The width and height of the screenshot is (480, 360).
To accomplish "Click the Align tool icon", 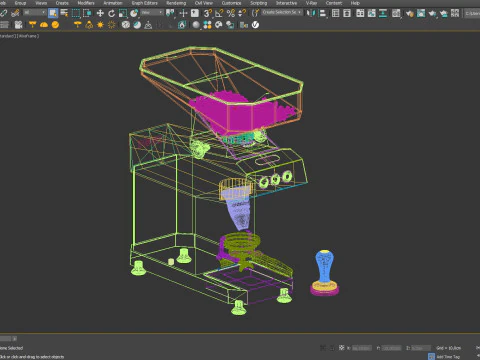I will click(x=323, y=13).
